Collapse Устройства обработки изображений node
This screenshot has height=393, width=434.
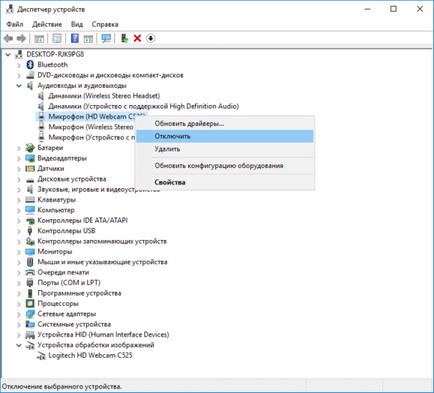click(19, 345)
